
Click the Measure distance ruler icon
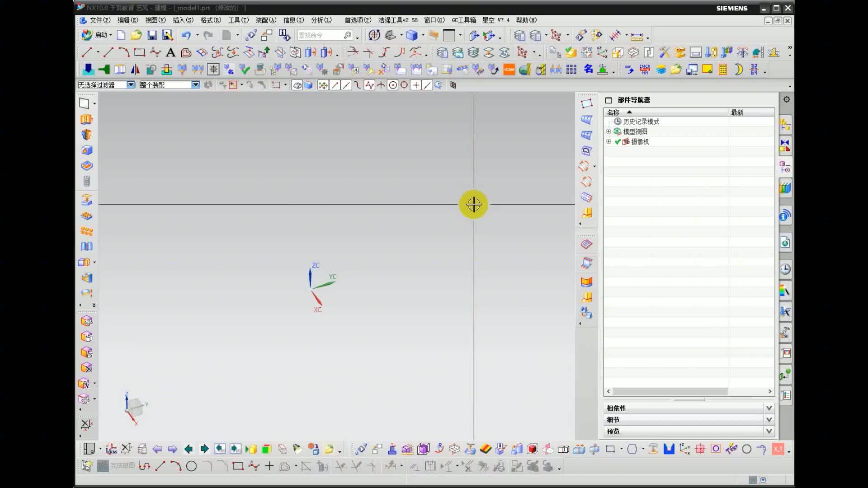(637, 36)
